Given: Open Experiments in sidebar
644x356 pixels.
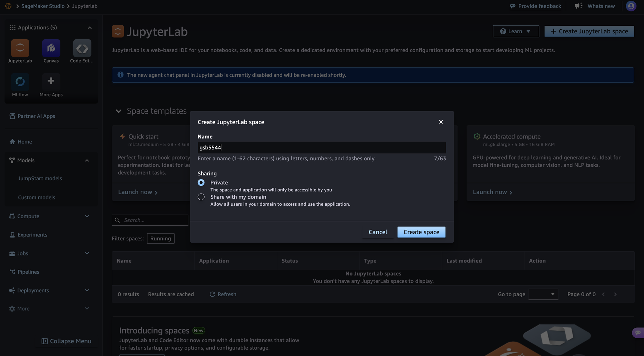Looking at the screenshot, I should click(x=28, y=235).
